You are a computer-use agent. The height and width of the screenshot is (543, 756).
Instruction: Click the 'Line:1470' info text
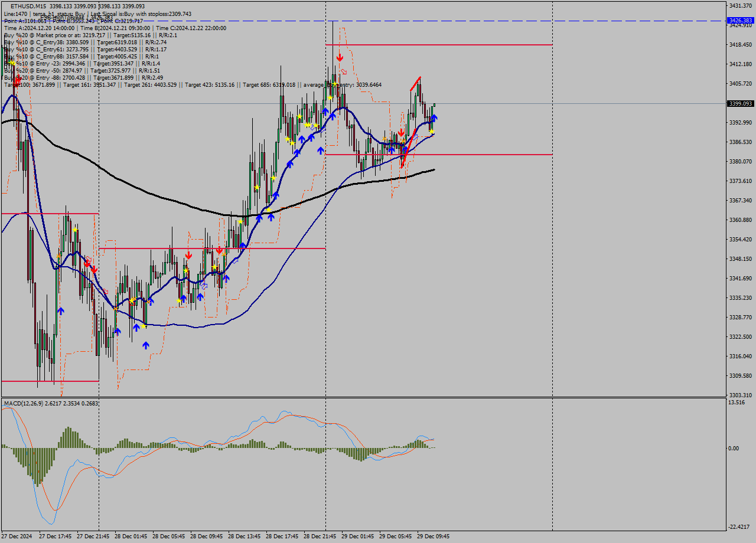[15, 14]
